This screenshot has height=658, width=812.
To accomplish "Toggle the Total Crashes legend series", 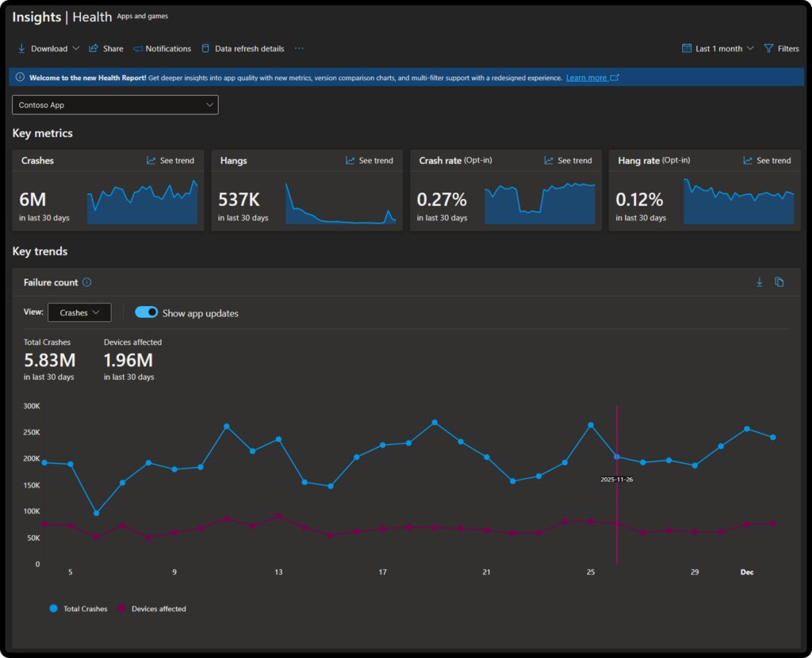I will [78, 609].
